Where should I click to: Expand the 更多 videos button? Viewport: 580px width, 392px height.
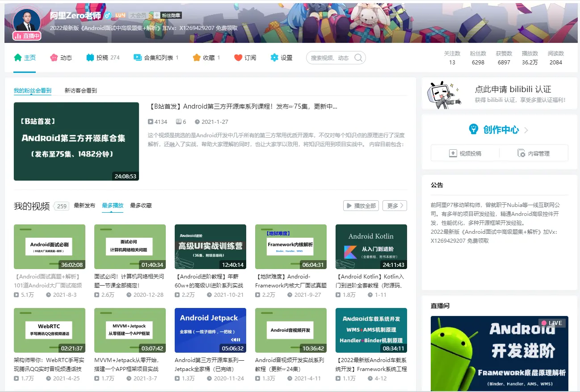395,206
